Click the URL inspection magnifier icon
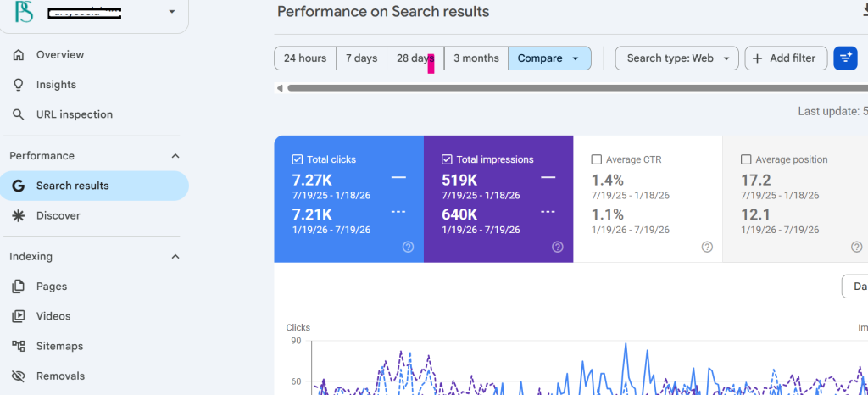 [x=19, y=114]
